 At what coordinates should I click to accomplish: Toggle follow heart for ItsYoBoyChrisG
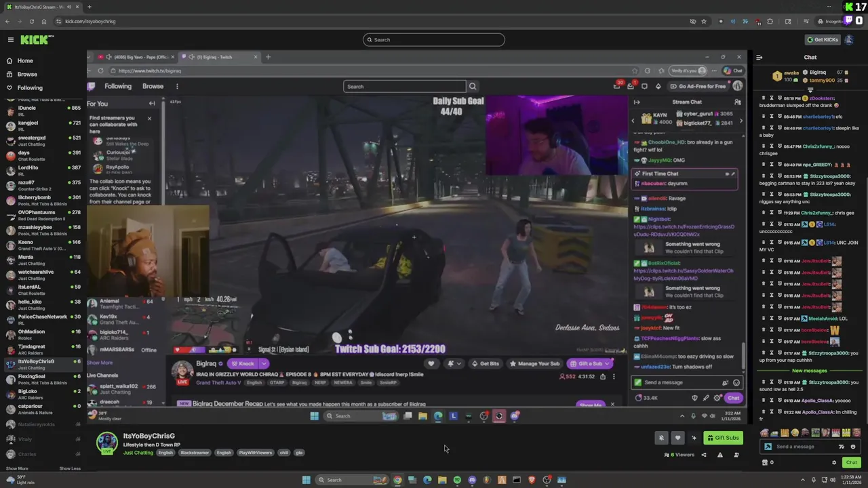677,438
